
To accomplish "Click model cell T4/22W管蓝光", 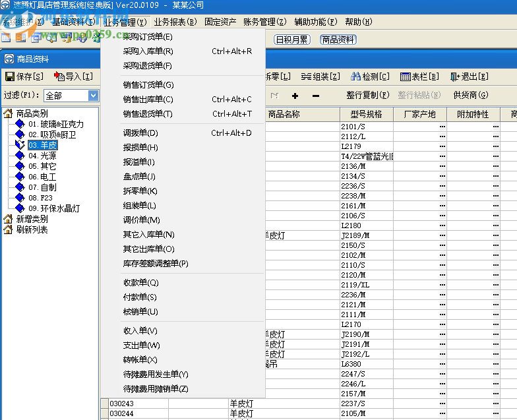I will 367,156.
